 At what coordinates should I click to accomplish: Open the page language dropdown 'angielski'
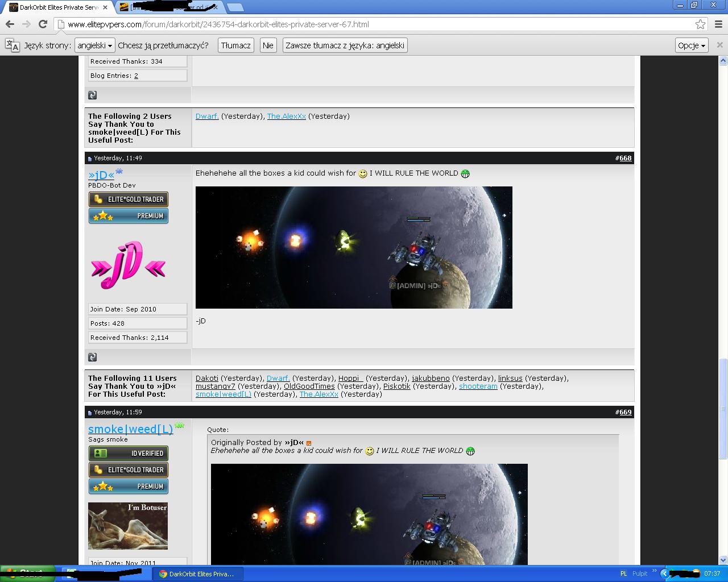95,45
